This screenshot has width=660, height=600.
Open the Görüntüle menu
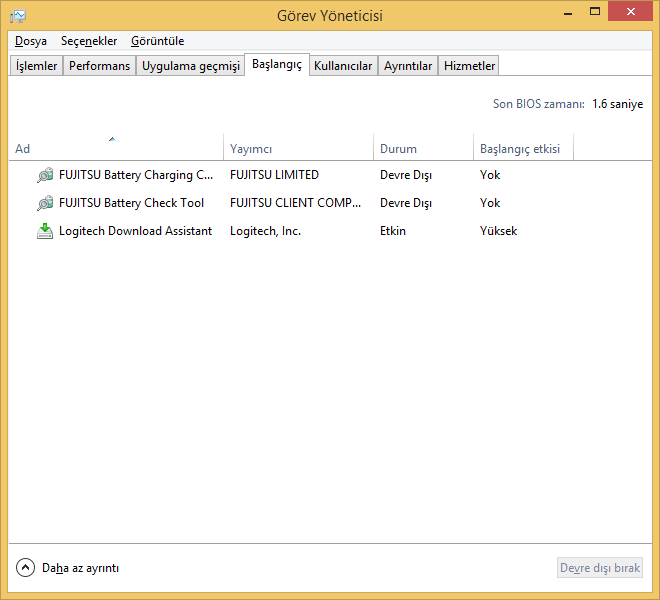point(157,41)
